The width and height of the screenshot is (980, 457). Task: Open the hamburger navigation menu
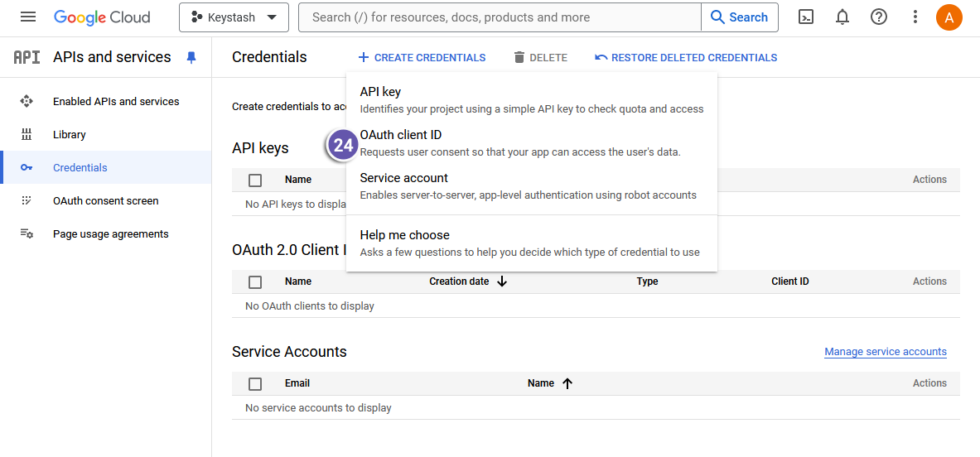tap(28, 17)
